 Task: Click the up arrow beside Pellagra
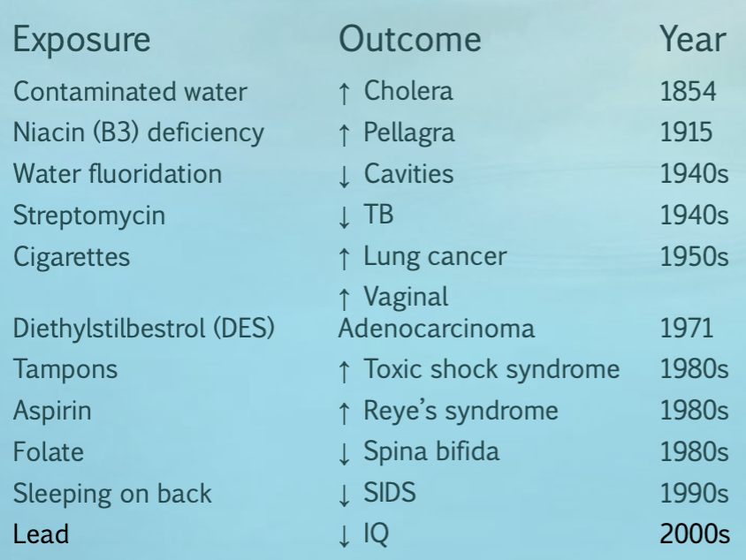click(345, 133)
